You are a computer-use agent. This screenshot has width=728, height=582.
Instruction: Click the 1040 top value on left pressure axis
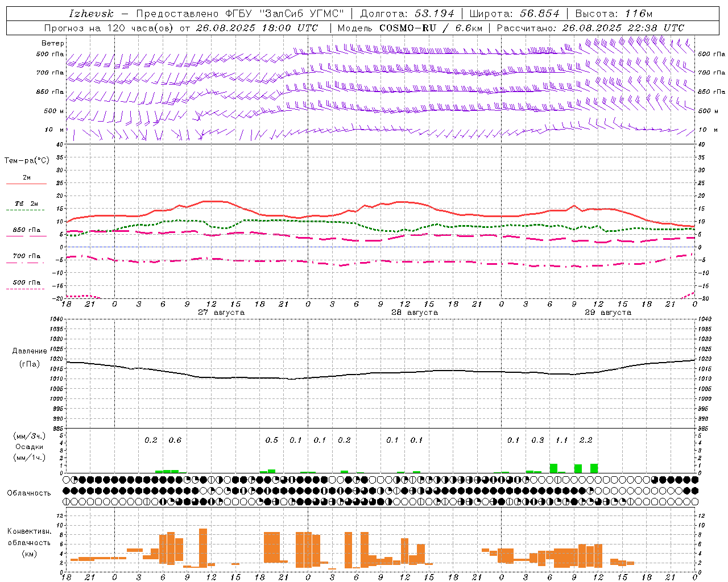point(56,319)
